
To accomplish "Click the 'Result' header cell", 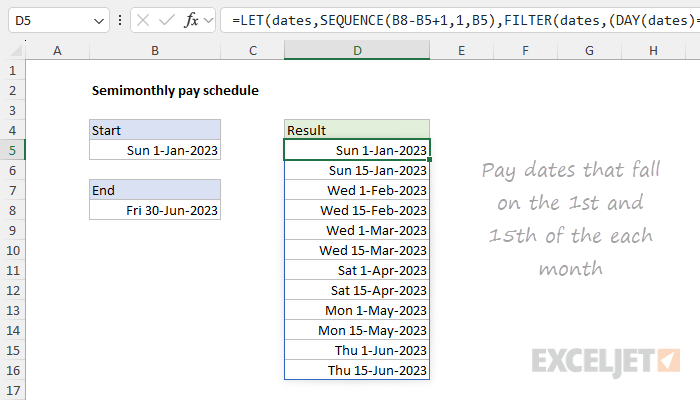I will (x=357, y=130).
